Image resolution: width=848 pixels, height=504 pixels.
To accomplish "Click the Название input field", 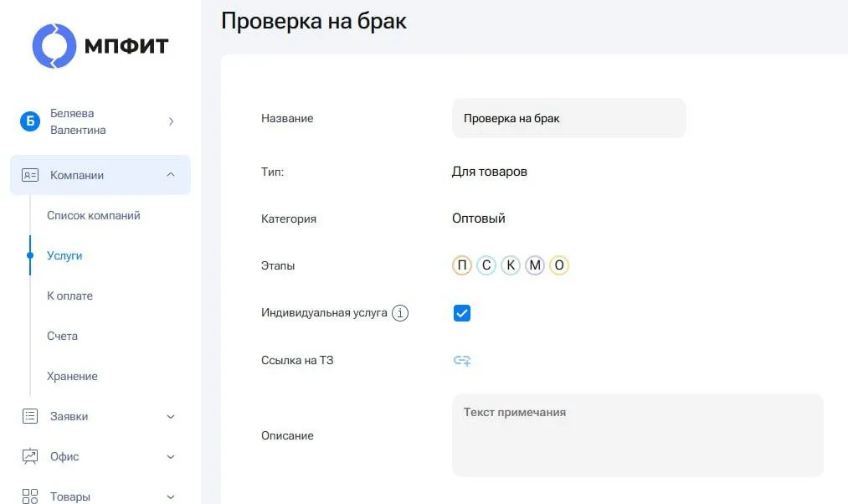I will 569,118.
